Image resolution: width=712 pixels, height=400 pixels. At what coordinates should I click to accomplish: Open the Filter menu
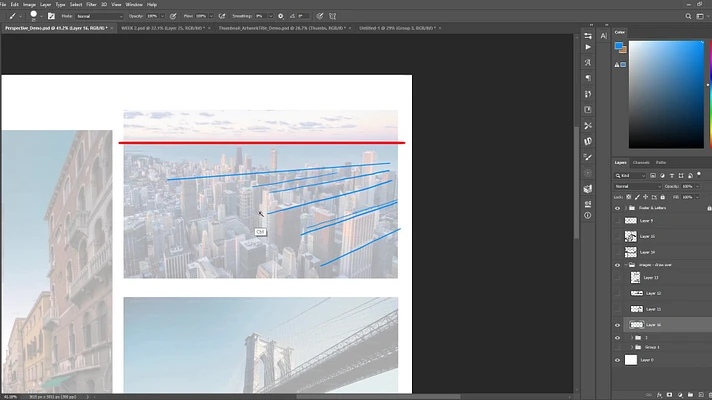point(91,5)
